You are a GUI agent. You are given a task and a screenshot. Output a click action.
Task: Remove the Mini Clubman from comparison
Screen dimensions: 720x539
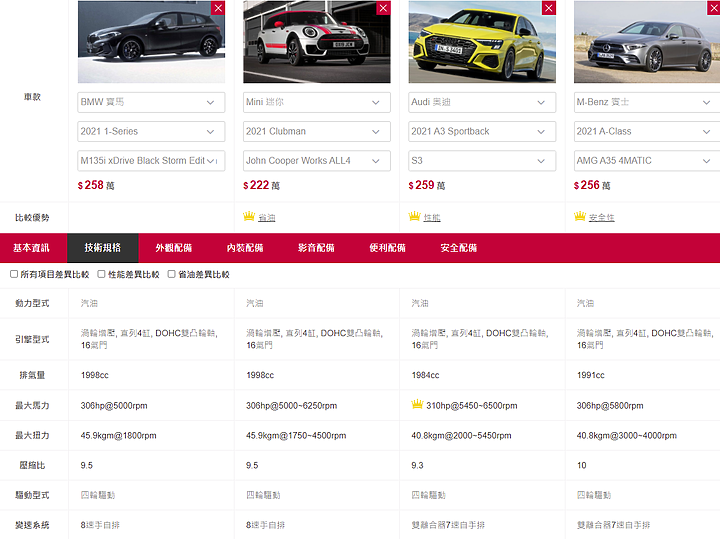click(x=383, y=8)
